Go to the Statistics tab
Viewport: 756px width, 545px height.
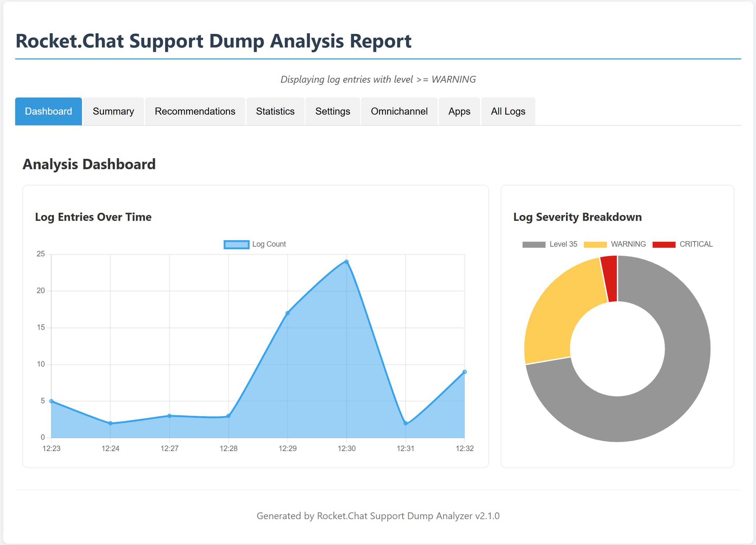click(275, 111)
